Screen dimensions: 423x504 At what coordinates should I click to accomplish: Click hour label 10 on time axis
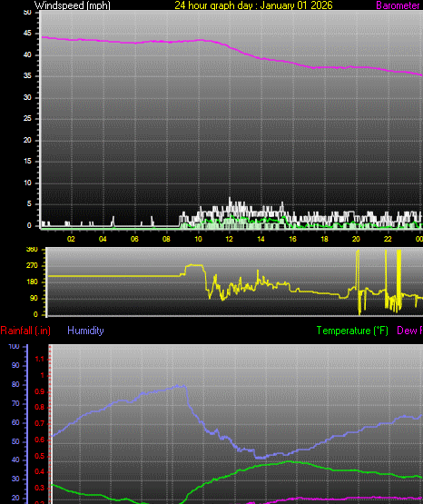(x=198, y=239)
